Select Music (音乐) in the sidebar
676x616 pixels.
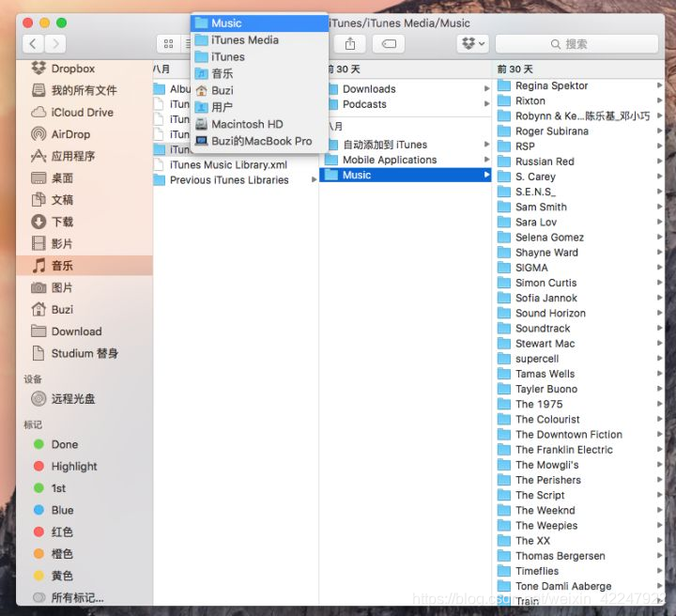click(84, 266)
